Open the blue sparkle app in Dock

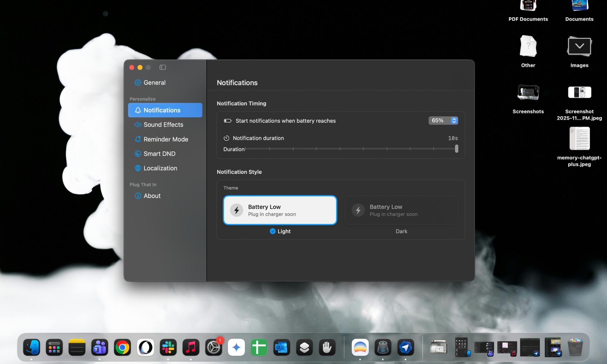[x=236, y=347]
